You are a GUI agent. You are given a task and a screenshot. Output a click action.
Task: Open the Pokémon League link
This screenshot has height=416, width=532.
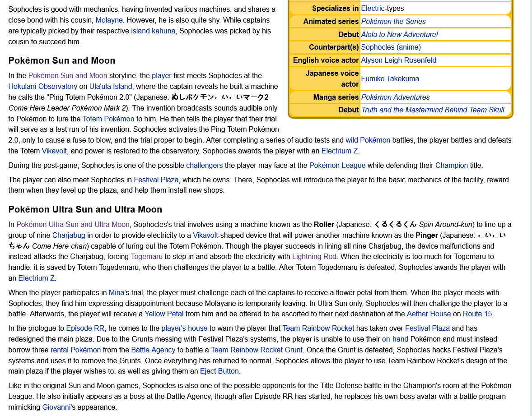(x=337, y=166)
